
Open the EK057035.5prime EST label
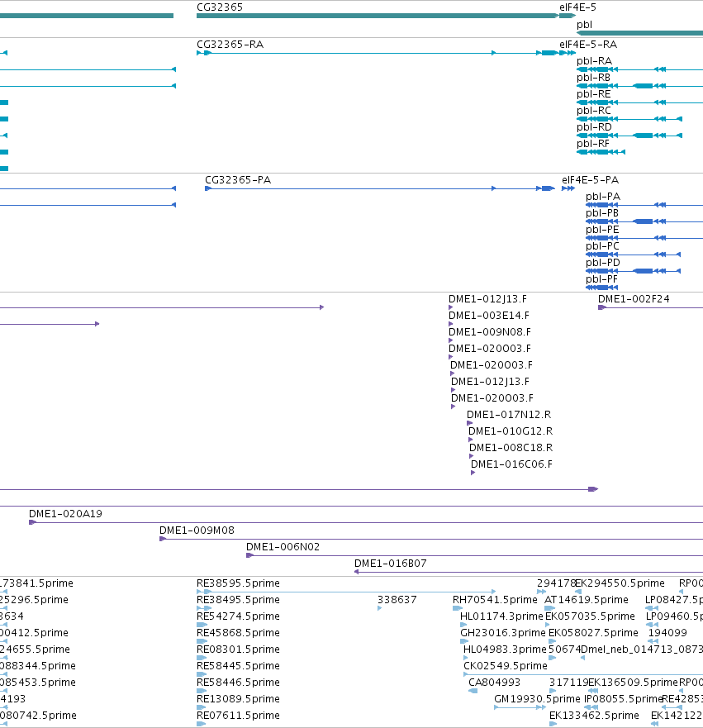click(x=590, y=616)
